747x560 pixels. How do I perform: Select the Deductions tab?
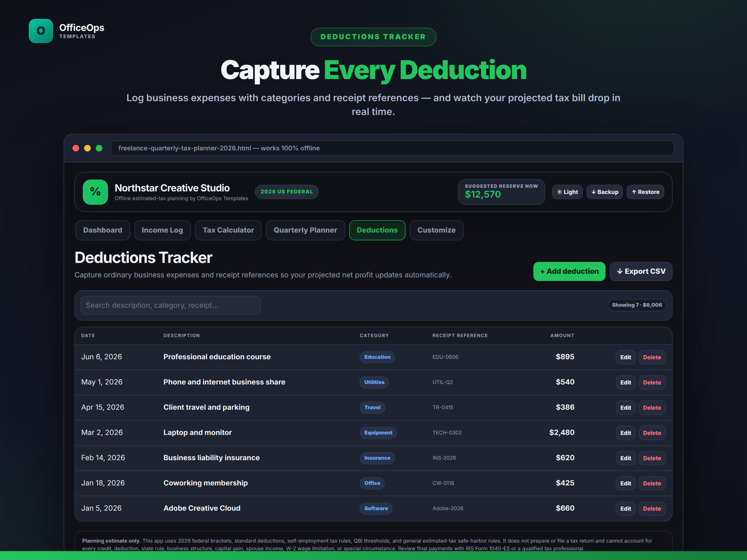point(377,230)
